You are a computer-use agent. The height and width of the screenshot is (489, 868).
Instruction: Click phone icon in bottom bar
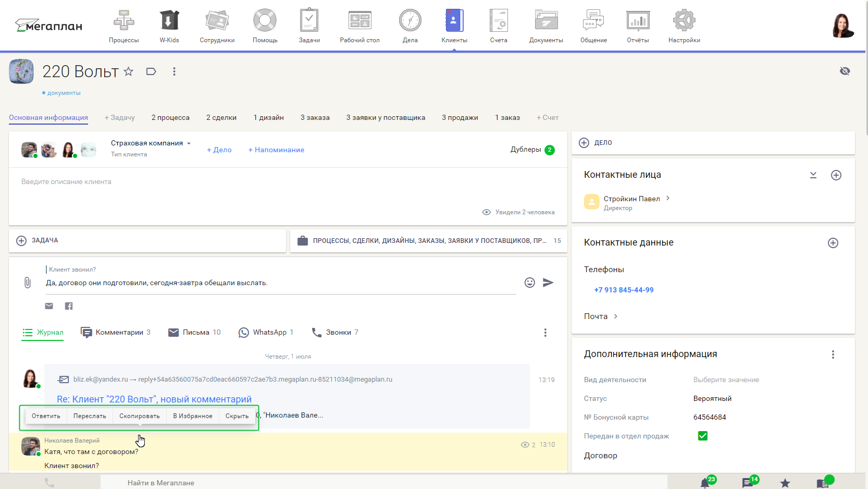tap(49, 483)
